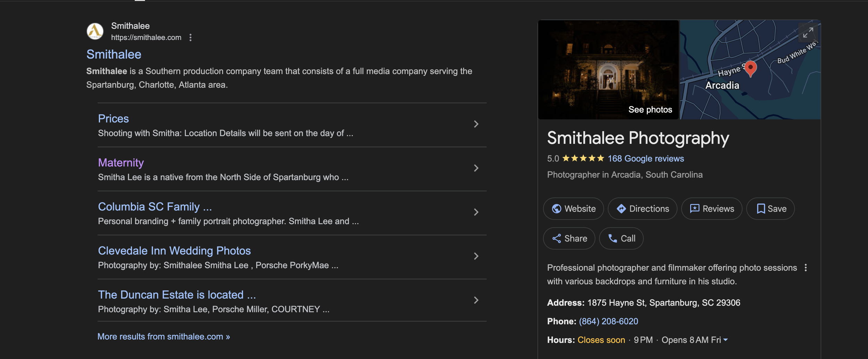Click More results from smithalee.com

(x=164, y=336)
